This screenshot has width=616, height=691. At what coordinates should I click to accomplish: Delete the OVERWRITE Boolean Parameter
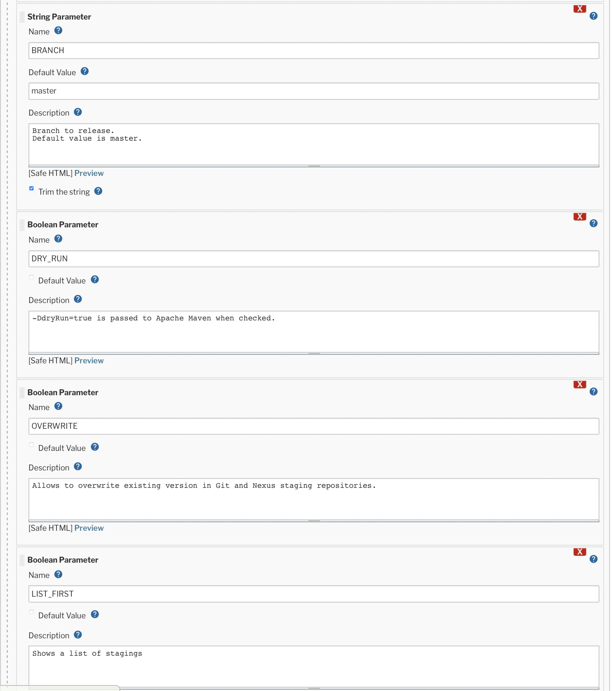pos(579,385)
